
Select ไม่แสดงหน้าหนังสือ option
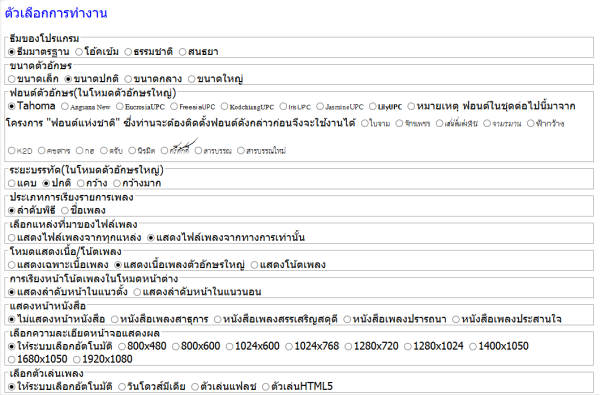[12, 319]
